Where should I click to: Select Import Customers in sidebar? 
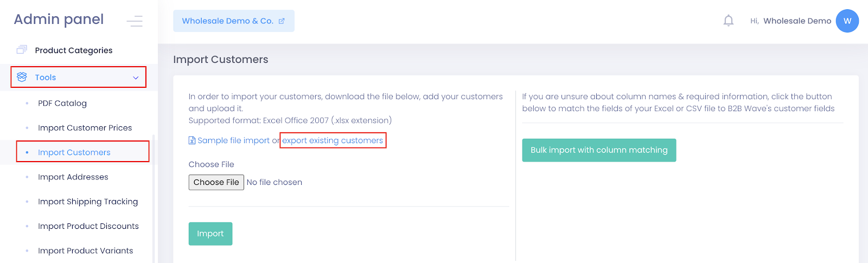click(74, 152)
